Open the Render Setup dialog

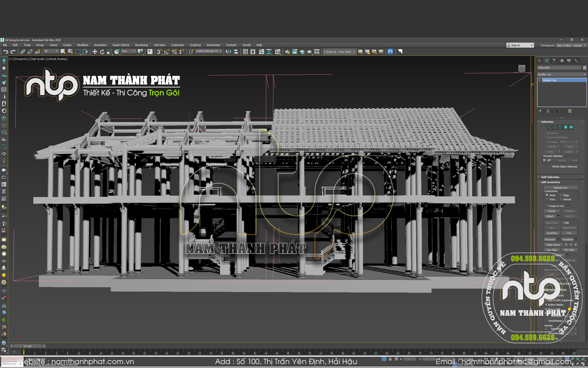point(287,52)
